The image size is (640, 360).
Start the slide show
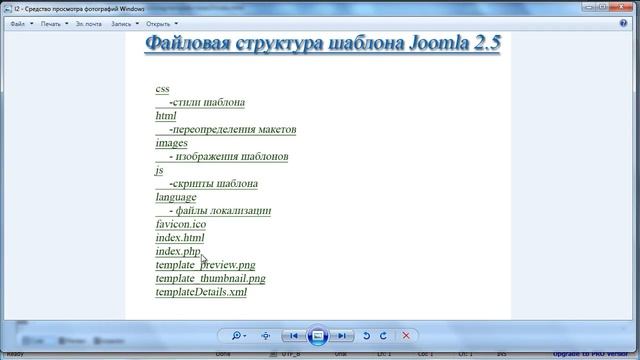click(318, 336)
